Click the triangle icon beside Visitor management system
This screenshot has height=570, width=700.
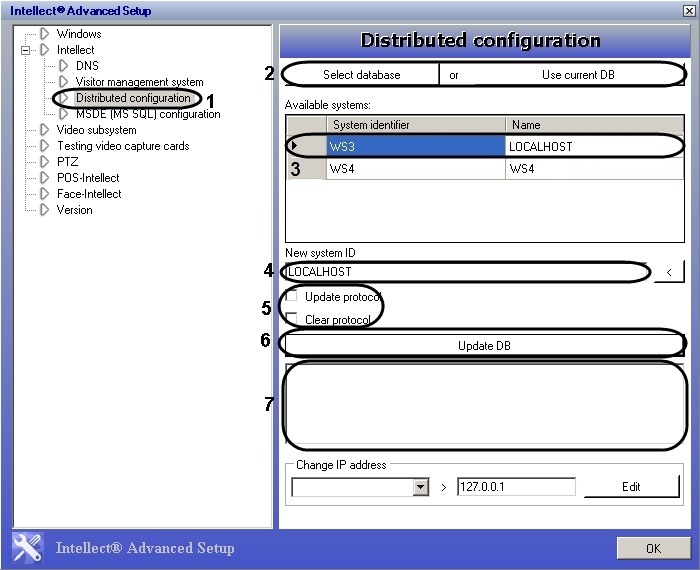(x=63, y=82)
